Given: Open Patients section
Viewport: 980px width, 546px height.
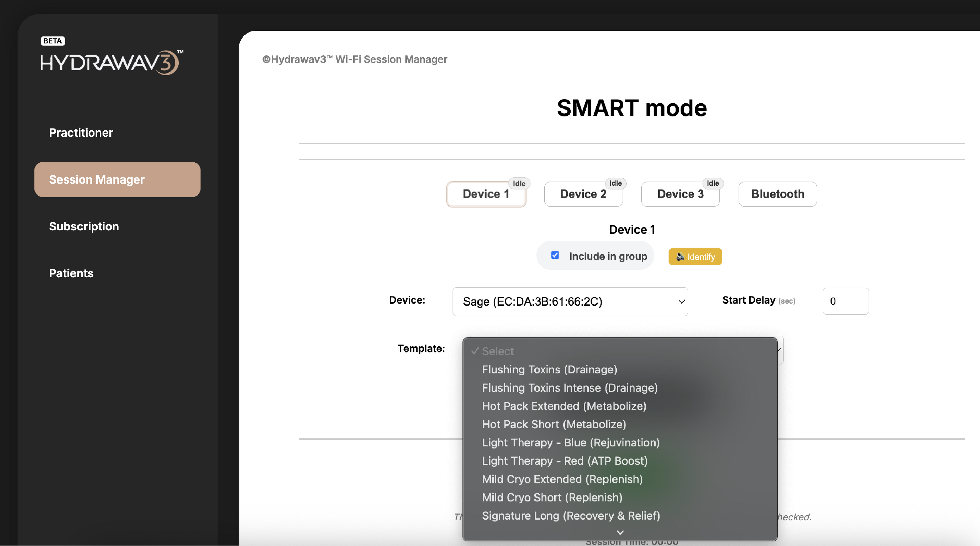Looking at the screenshot, I should click(71, 273).
